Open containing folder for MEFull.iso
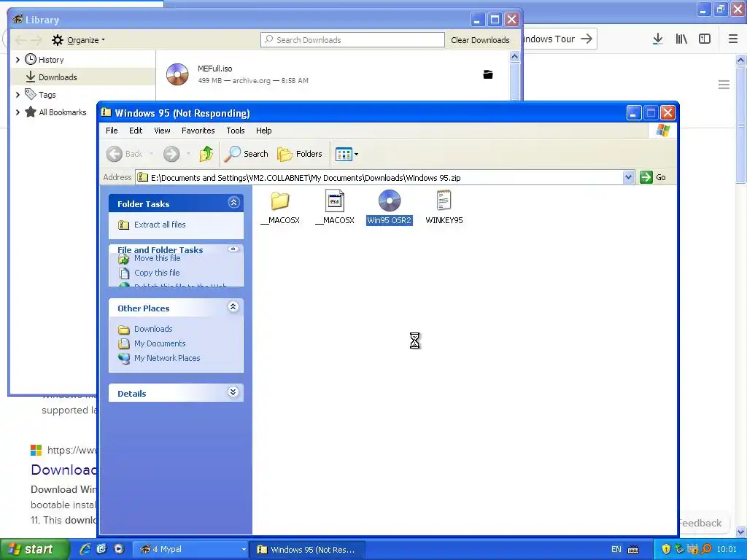The image size is (747, 560). click(488, 74)
